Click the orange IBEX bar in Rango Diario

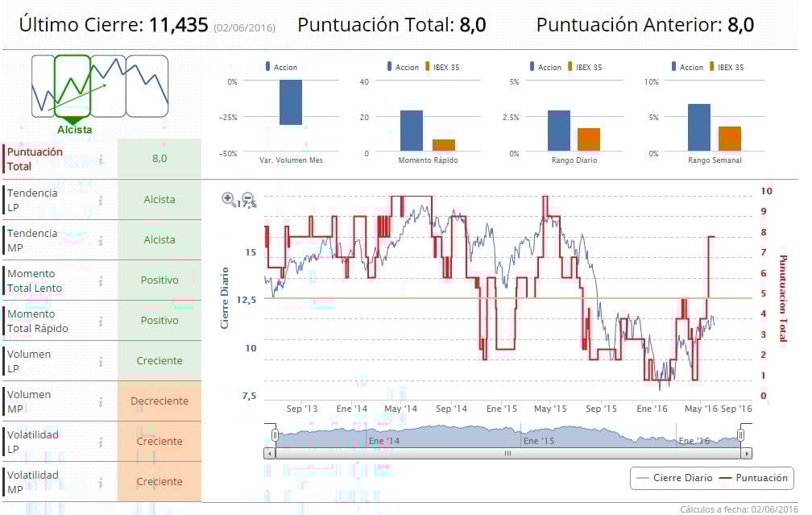click(589, 139)
